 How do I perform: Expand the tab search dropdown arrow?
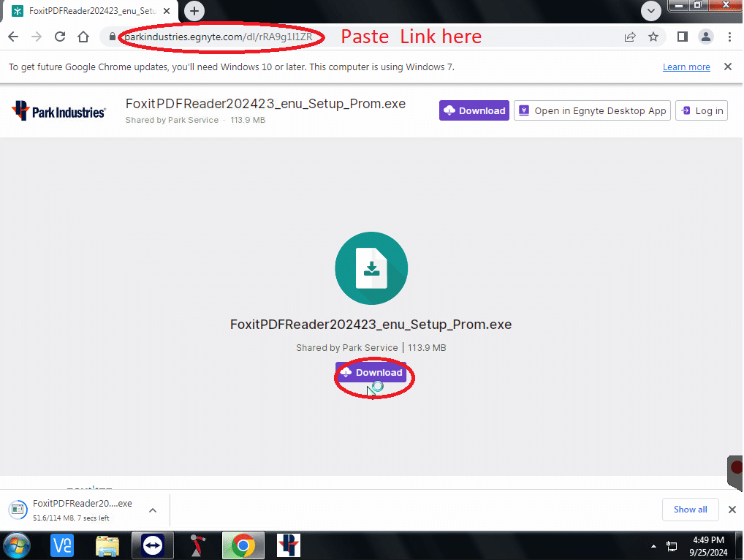click(x=650, y=10)
